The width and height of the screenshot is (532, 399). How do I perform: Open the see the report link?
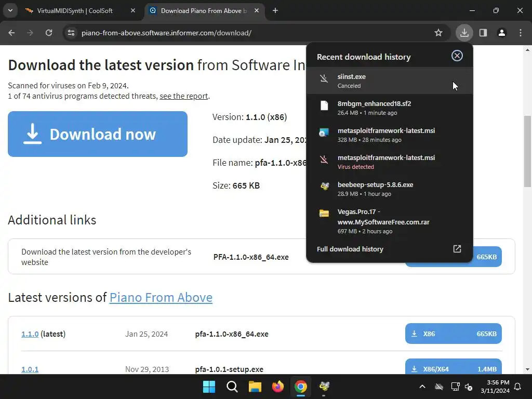(183, 96)
